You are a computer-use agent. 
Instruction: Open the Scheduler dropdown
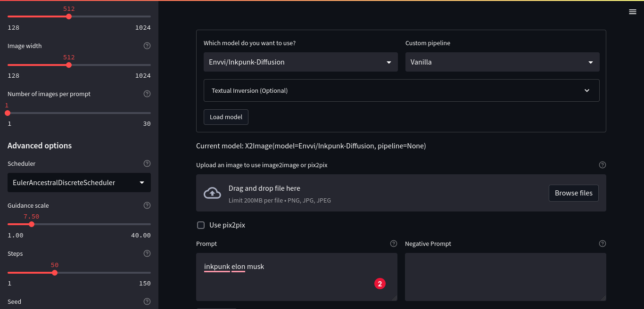click(x=79, y=183)
